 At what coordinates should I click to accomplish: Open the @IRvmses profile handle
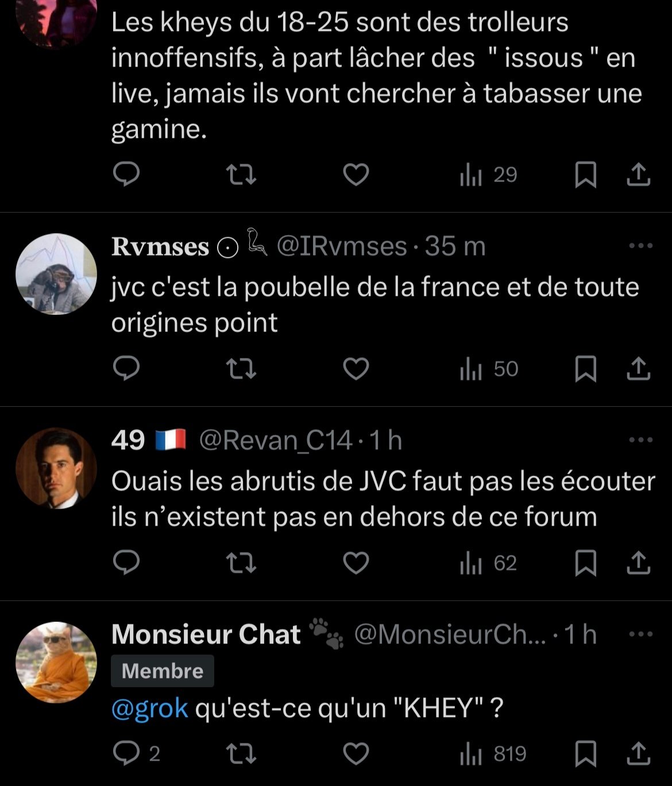341,246
